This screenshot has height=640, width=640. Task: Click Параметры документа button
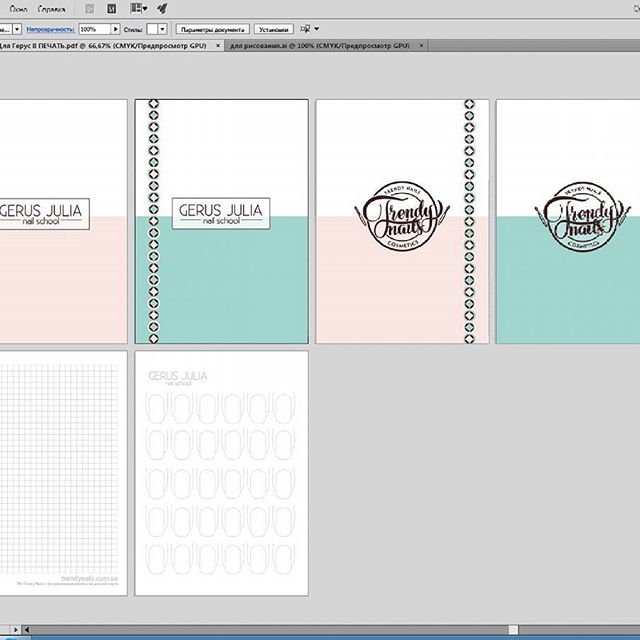tap(213, 29)
